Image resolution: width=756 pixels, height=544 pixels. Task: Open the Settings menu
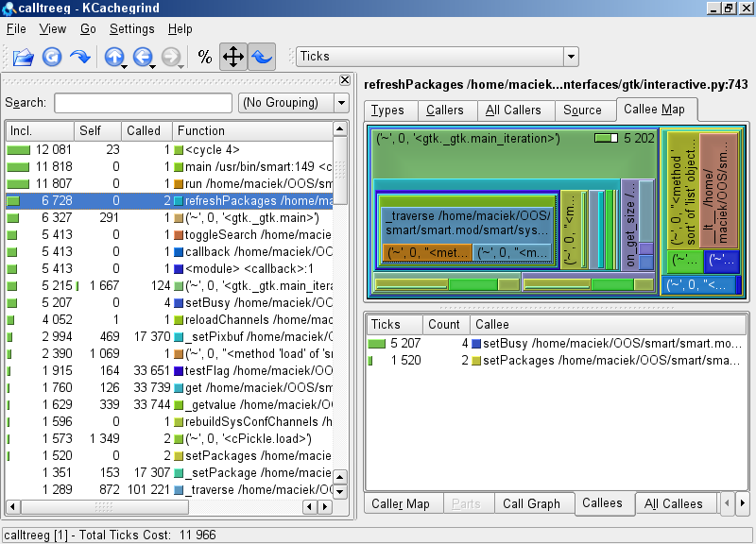(x=131, y=29)
